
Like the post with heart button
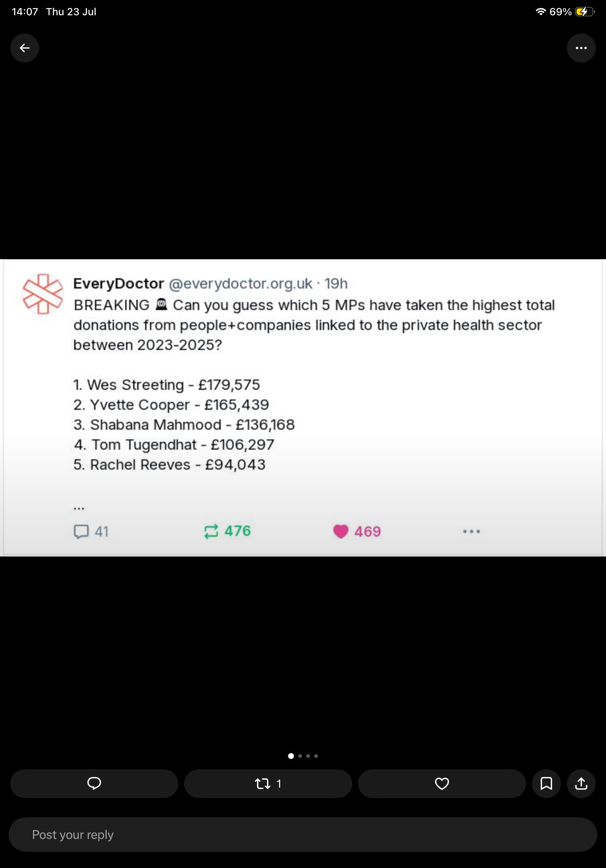click(442, 783)
